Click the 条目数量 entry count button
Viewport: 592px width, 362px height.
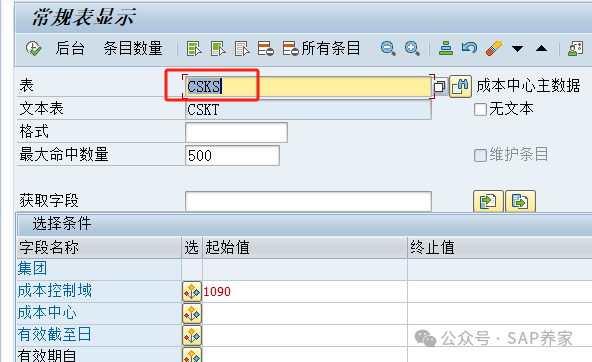click(133, 49)
